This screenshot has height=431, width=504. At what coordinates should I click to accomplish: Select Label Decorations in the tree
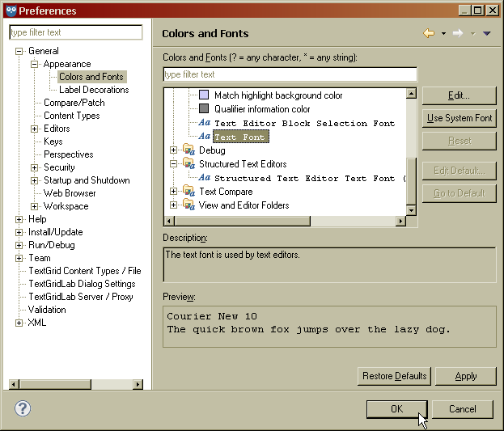click(x=94, y=90)
